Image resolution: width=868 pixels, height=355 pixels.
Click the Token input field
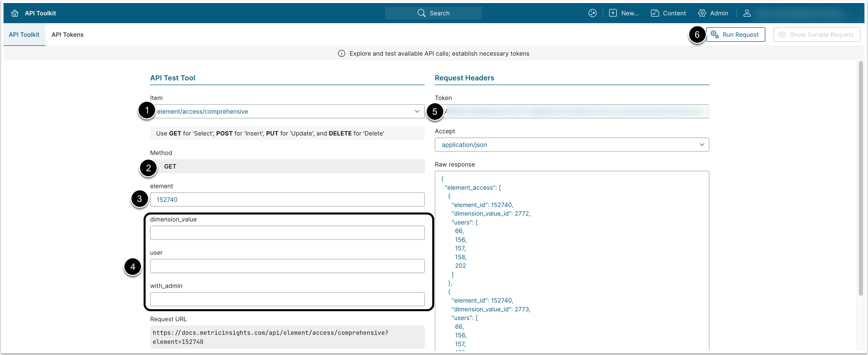point(574,111)
